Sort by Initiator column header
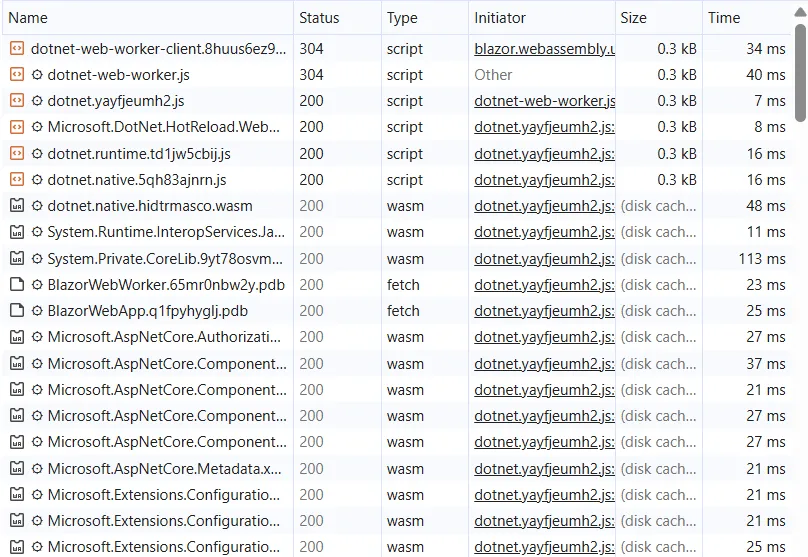The width and height of the screenshot is (808, 557). [542, 18]
